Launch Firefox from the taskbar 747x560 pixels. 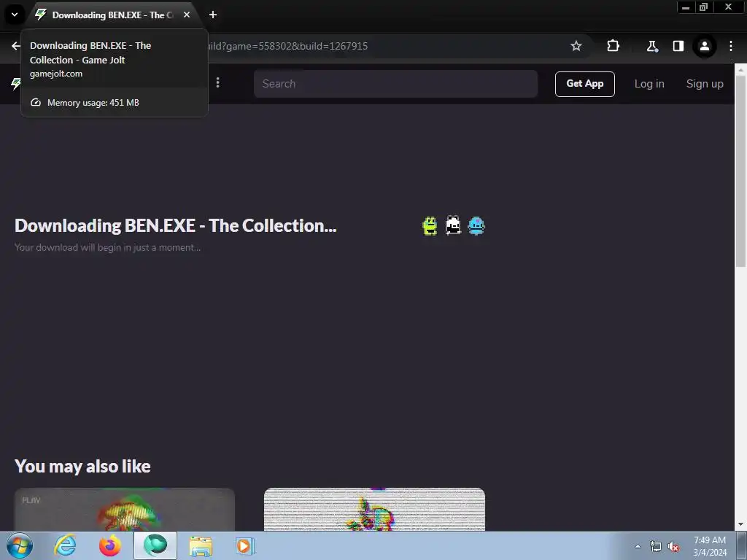click(109, 545)
